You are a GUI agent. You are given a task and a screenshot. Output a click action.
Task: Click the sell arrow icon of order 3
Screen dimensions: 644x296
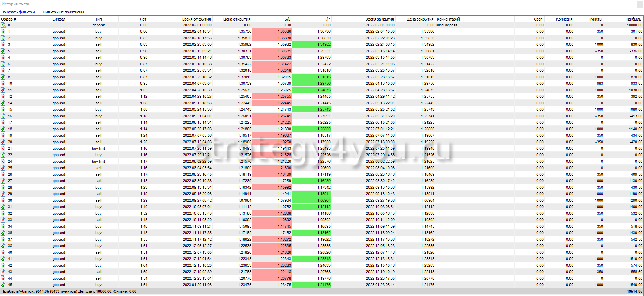3,45
